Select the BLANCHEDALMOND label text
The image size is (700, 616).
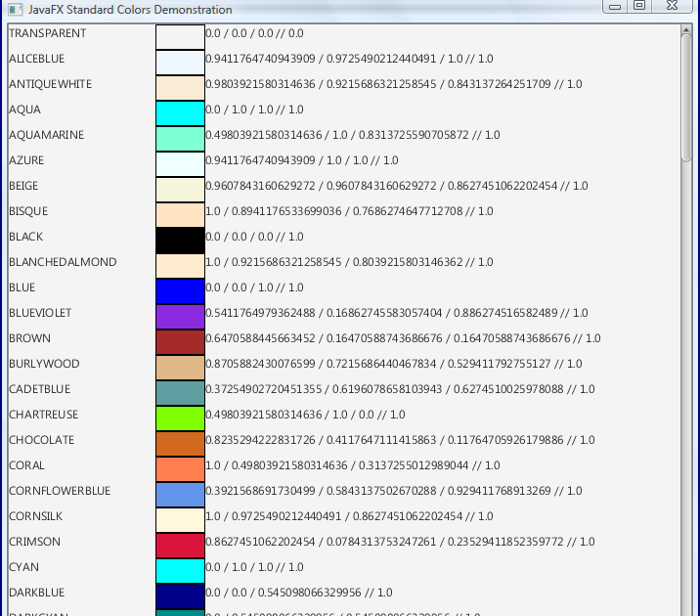click(63, 262)
